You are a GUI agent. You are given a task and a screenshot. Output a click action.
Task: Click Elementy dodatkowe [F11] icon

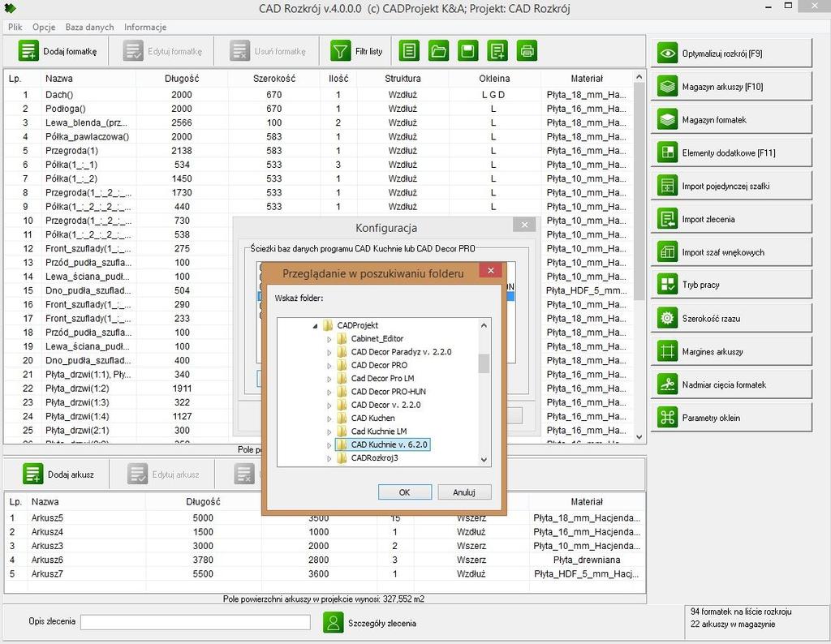click(667, 152)
